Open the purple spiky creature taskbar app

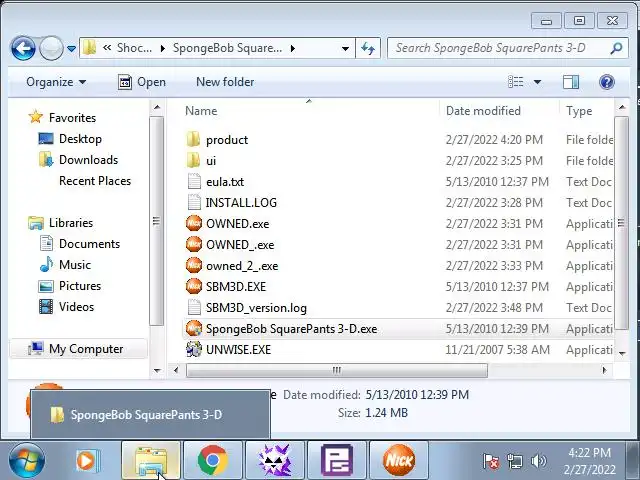coord(275,460)
